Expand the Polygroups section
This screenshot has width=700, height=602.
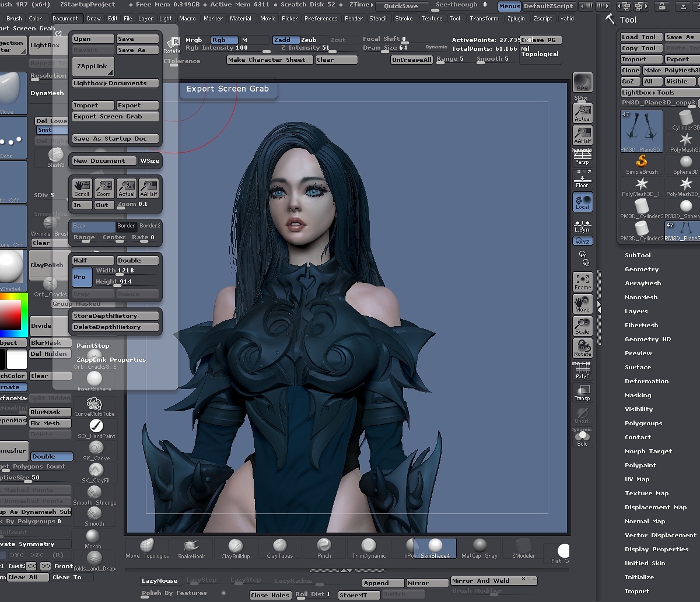643,423
